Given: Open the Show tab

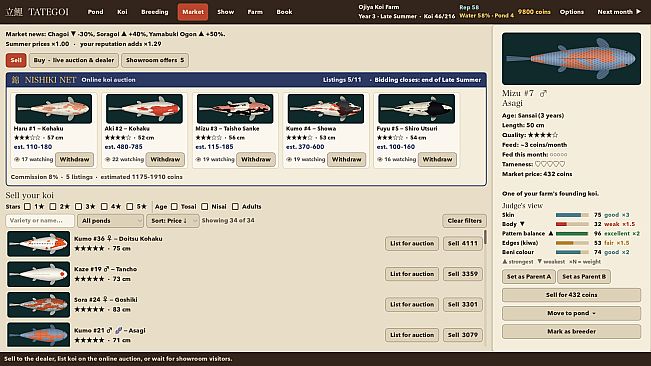Looking at the screenshot, I should click(x=225, y=12).
